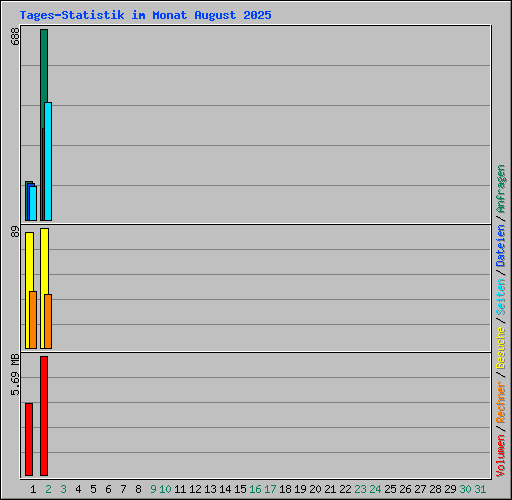
Task: Click the green Anfragen bar for day 2
Action: (44, 67)
